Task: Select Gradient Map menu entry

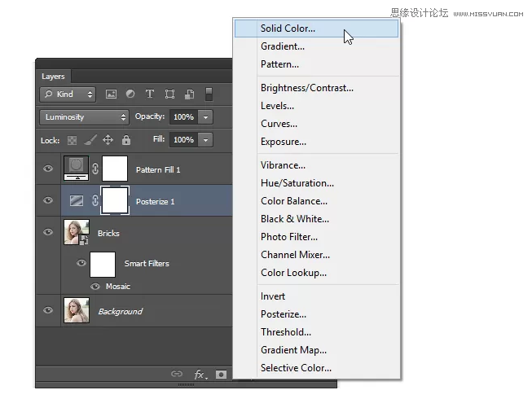Action: click(x=293, y=350)
